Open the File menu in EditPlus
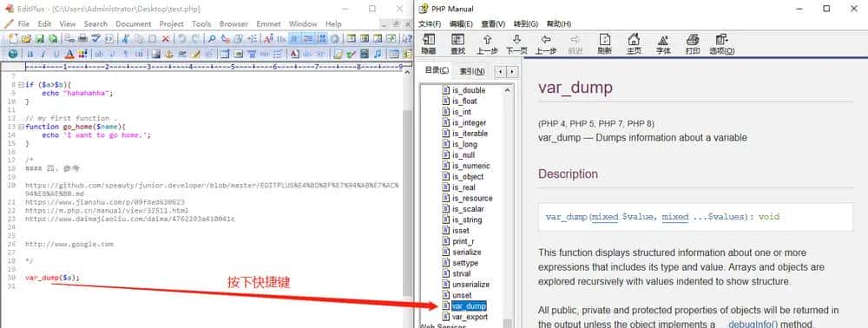This screenshot has height=328, width=868. [x=23, y=23]
